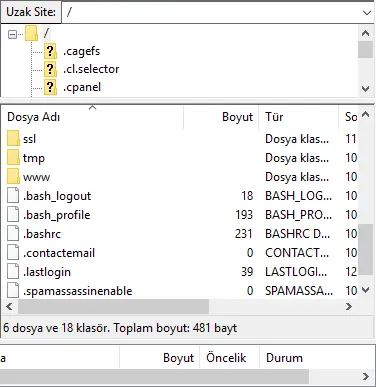This screenshot has width=376, height=387.
Task: Click queue pane horizontal scrollbar thumb
Action: pyautogui.click(x=154, y=377)
